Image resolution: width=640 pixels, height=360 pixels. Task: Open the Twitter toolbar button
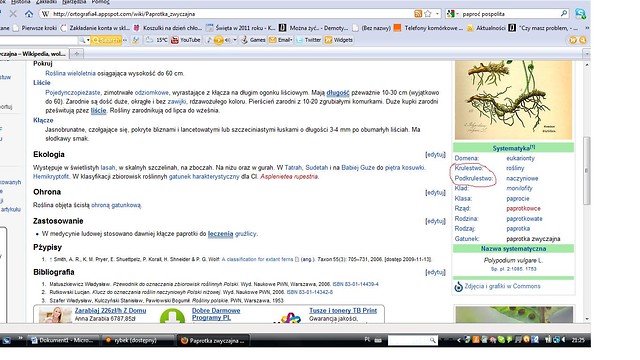point(309,40)
